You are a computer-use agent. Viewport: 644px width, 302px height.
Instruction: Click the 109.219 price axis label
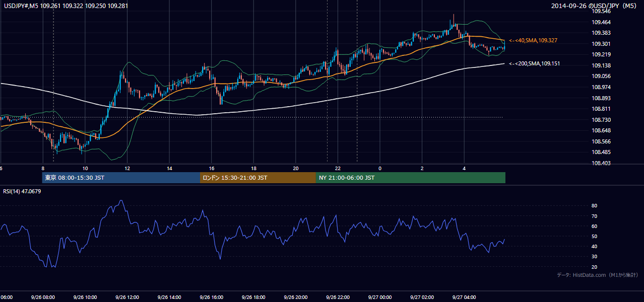[x=601, y=54]
